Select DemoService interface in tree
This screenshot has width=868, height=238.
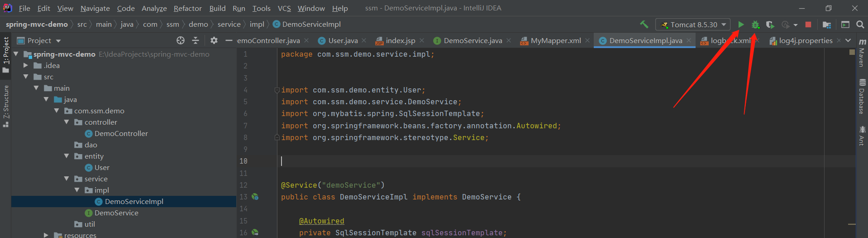tap(116, 213)
